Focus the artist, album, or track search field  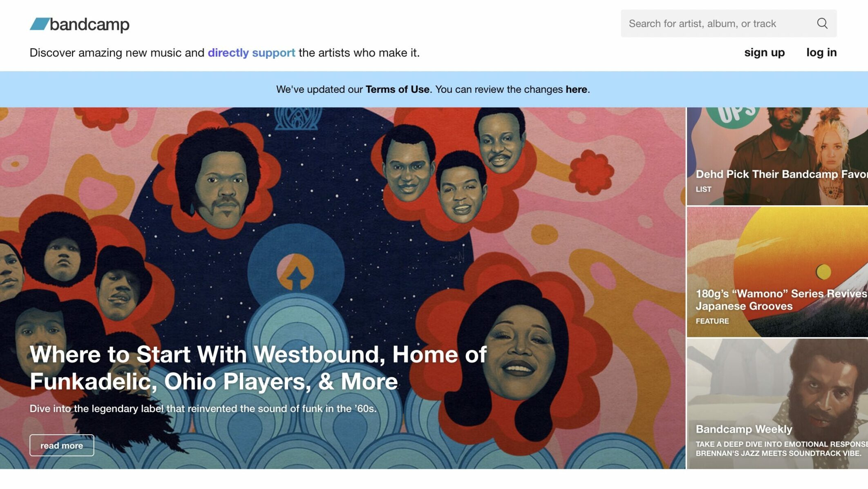pyautogui.click(x=729, y=23)
